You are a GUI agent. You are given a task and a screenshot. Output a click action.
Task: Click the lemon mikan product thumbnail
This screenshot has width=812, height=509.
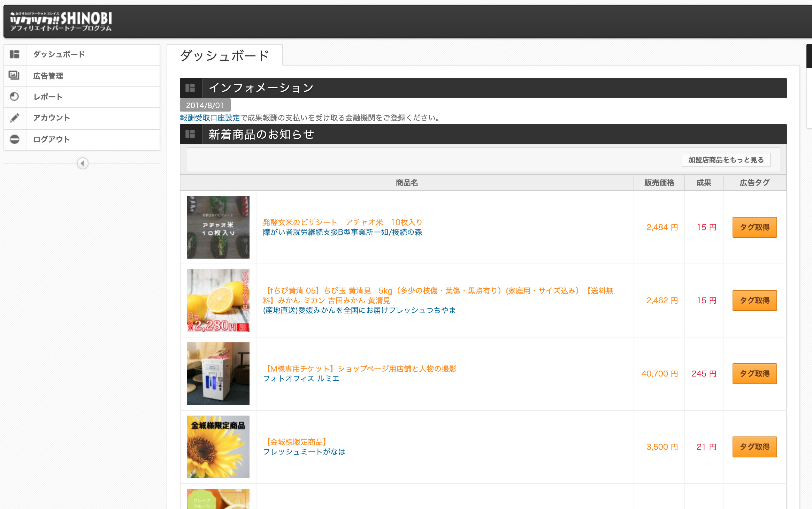[x=218, y=301]
